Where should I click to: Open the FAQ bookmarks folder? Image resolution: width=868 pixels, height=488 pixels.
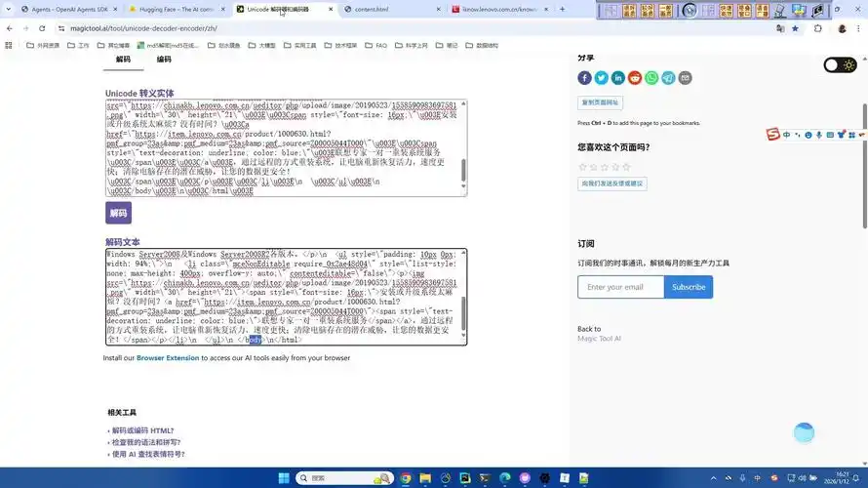(x=375, y=46)
